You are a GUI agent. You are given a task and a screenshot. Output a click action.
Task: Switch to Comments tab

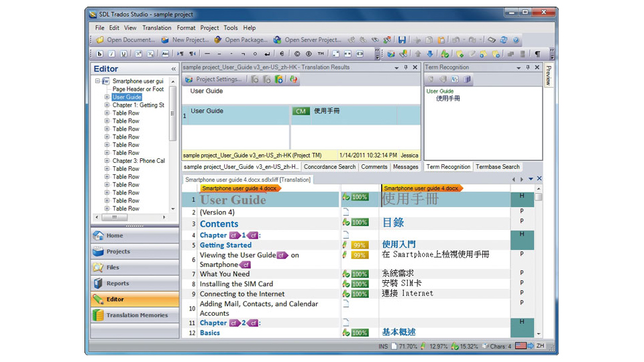pos(374,167)
